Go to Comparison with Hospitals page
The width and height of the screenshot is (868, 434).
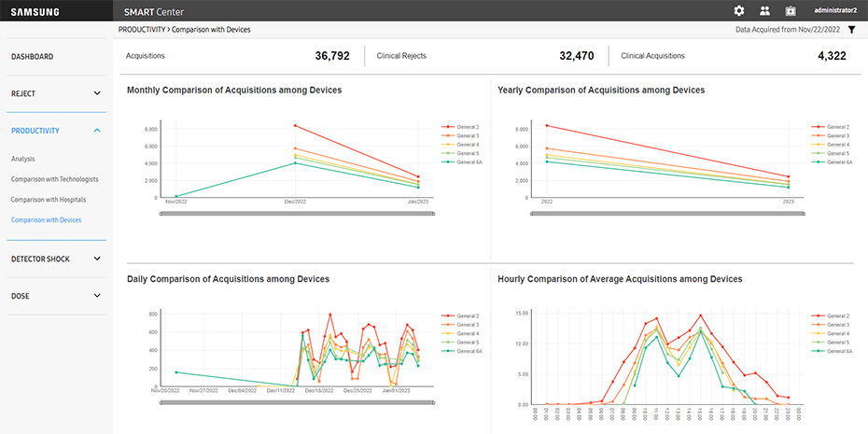click(49, 200)
